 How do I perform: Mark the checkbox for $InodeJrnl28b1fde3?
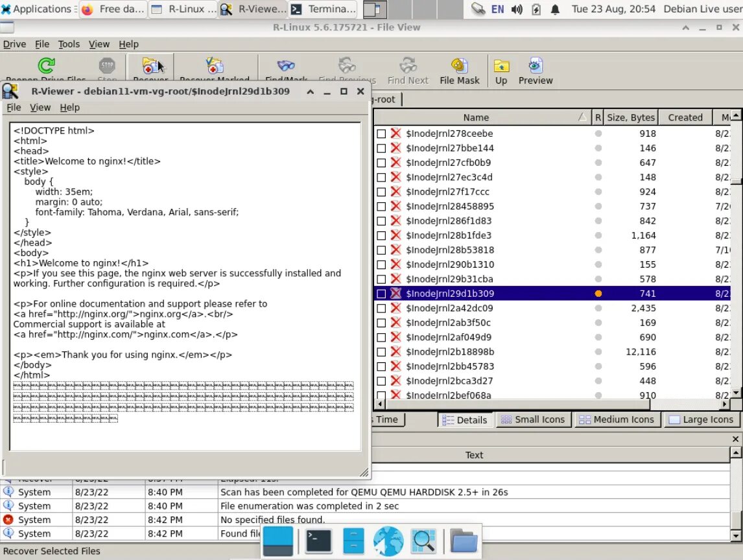tap(381, 235)
